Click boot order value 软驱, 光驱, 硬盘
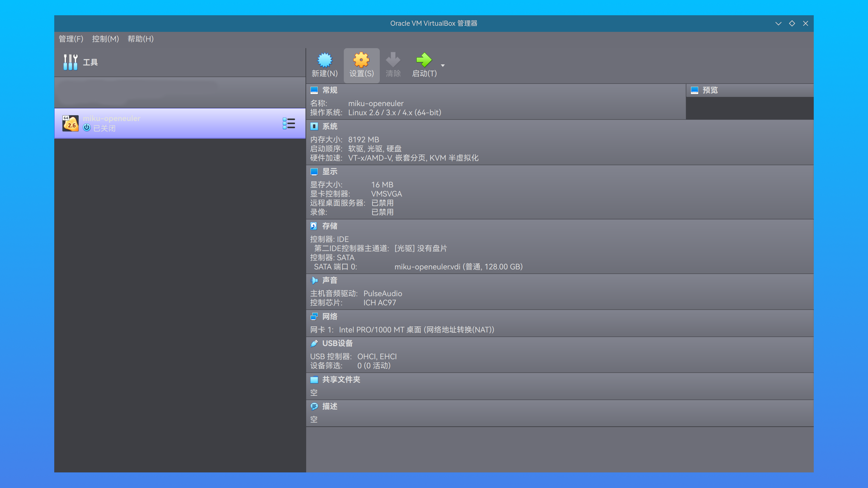The height and width of the screenshot is (488, 868). 375,149
